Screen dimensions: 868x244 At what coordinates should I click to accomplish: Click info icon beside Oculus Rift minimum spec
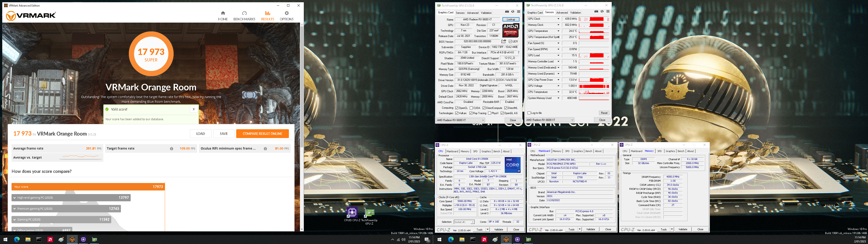(265, 149)
